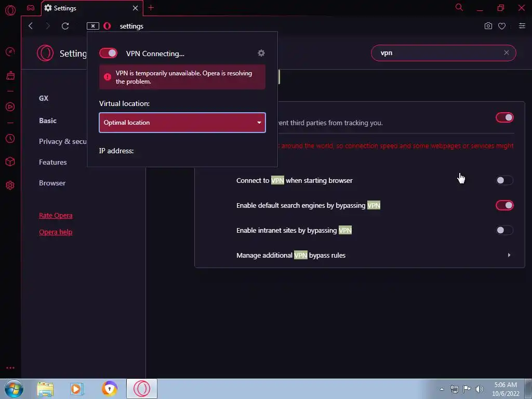Show hidden tray icons arrow
This screenshot has height=399, width=532.
click(442, 389)
